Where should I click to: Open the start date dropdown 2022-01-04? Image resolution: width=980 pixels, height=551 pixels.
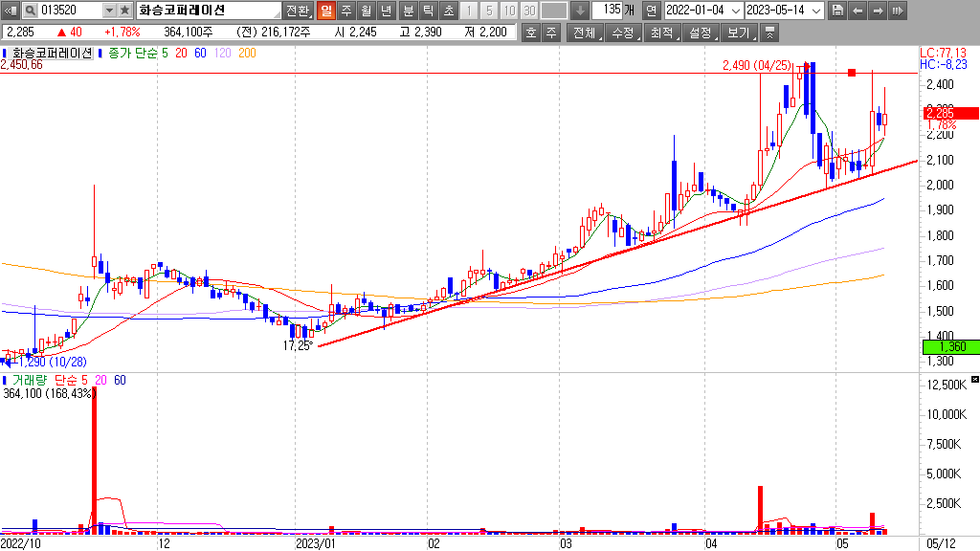[735, 11]
